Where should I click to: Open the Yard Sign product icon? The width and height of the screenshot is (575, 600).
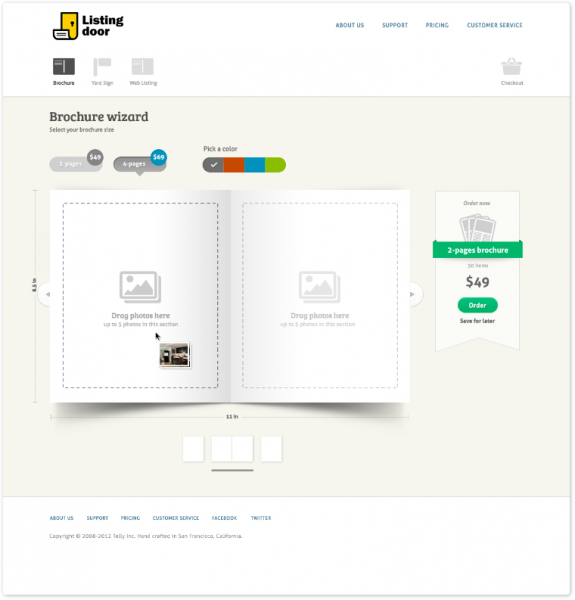[x=102, y=67]
